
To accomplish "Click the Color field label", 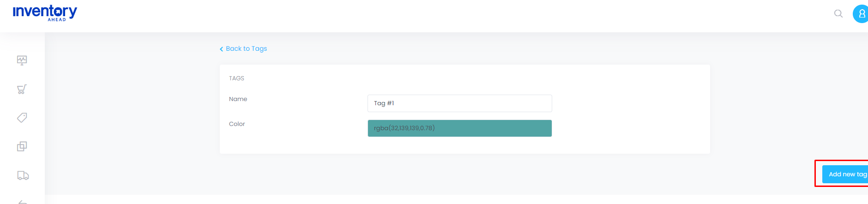I will [x=237, y=124].
